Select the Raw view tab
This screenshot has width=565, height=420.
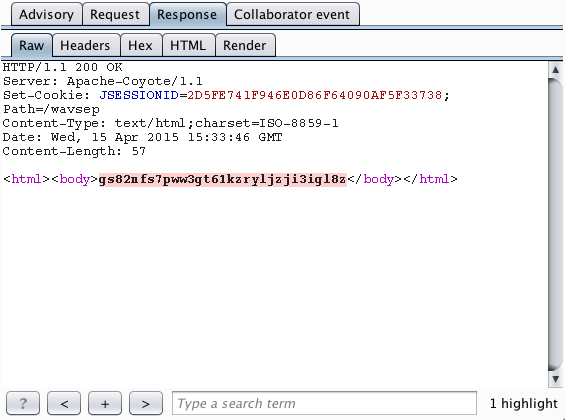[x=32, y=45]
